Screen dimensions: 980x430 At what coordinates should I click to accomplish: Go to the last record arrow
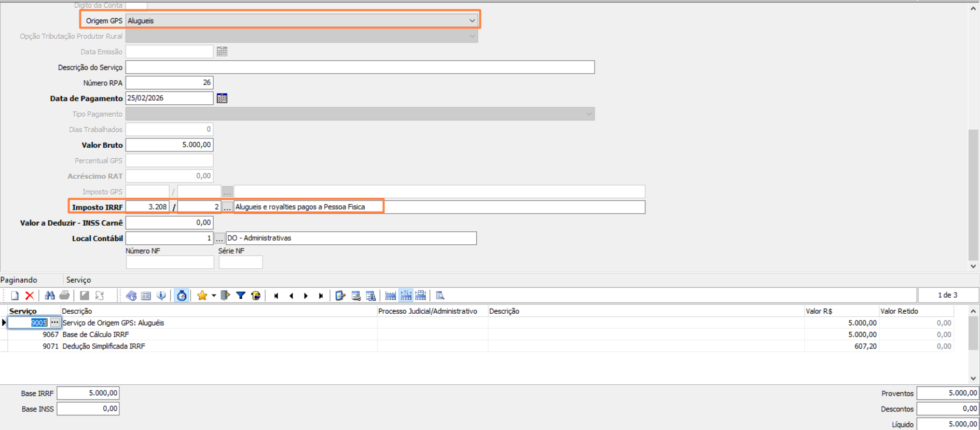pos(321,296)
